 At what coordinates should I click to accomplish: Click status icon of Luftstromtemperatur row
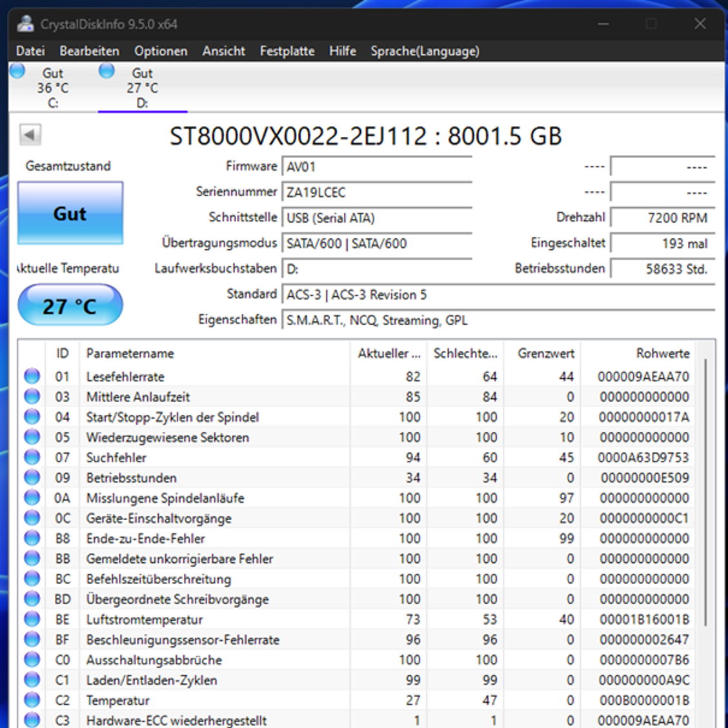[32, 620]
